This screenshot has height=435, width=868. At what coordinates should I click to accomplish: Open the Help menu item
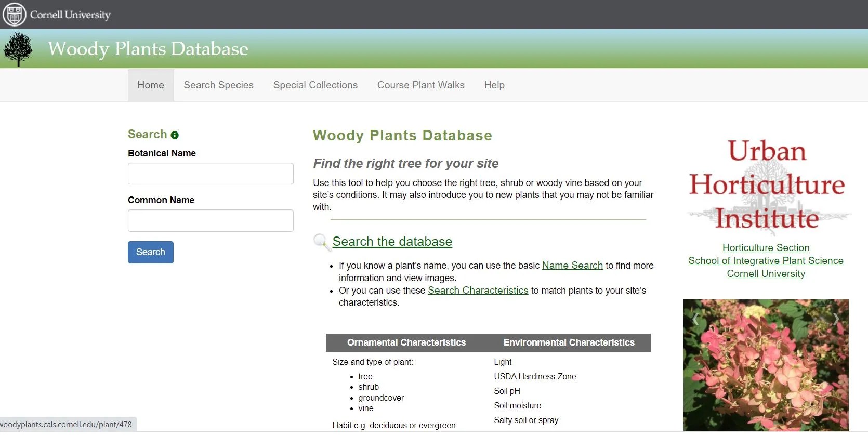point(494,85)
